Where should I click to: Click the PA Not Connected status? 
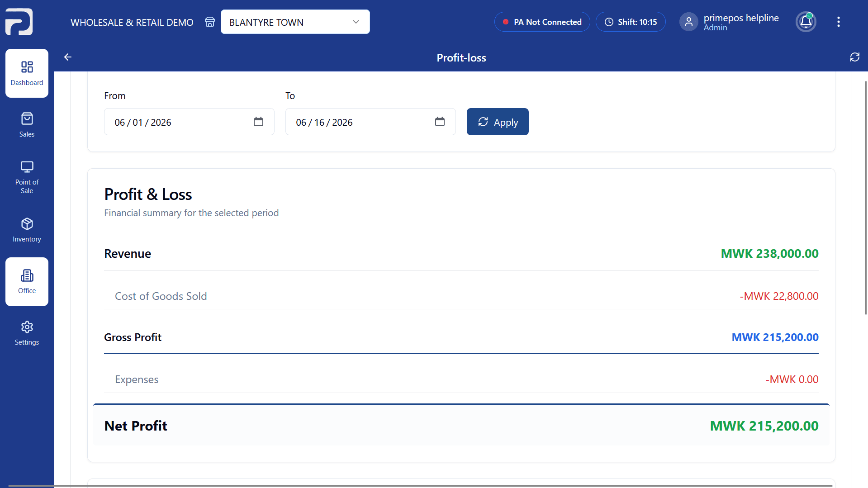click(x=542, y=22)
